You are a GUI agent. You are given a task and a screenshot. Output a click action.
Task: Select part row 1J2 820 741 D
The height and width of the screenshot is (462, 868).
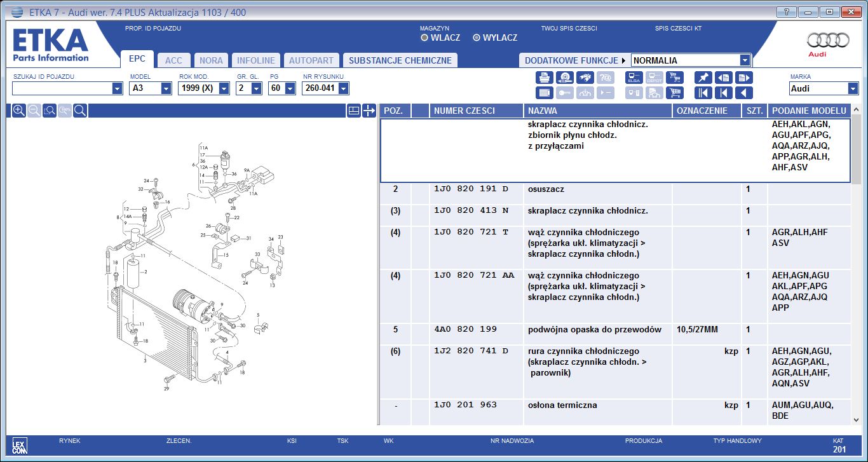614,372
